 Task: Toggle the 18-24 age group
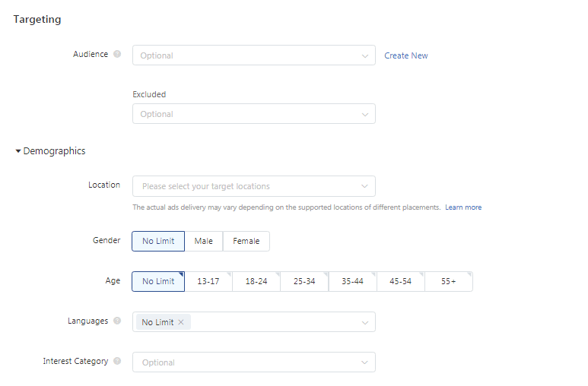coord(256,281)
